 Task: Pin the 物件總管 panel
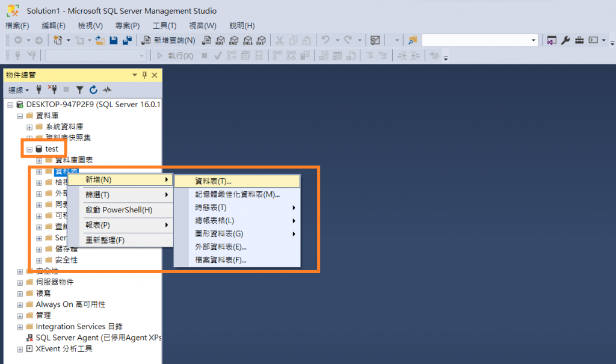(144, 75)
